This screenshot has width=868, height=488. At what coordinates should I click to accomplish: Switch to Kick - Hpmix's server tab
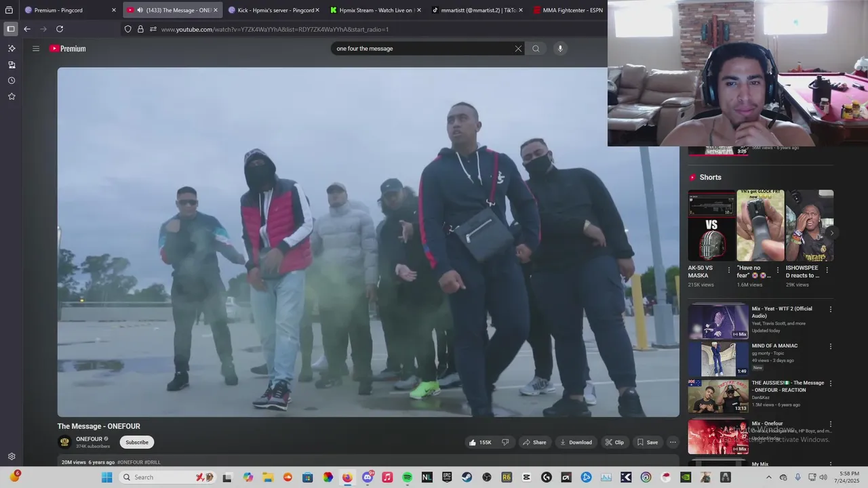click(x=273, y=10)
